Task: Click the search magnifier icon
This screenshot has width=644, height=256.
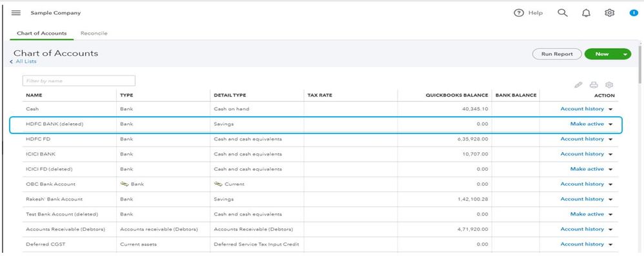Action: click(563, 13)
